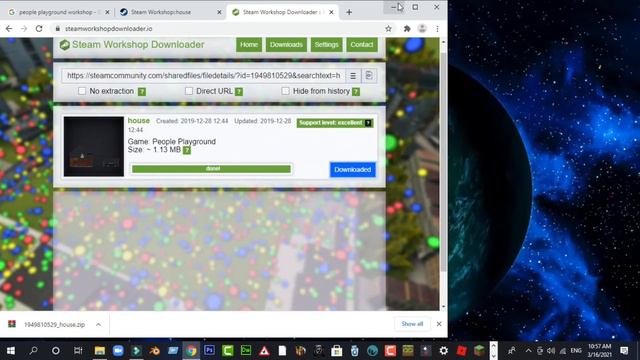Open taskbar clock showing 10:57 AM

coord(599,351)
